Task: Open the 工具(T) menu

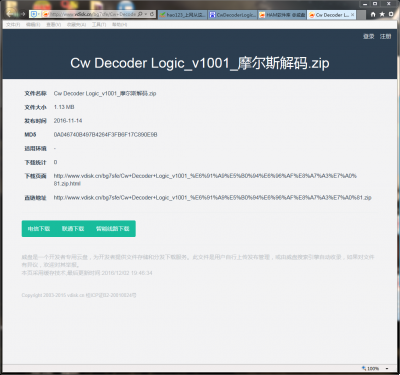Action: pos(99,25)
